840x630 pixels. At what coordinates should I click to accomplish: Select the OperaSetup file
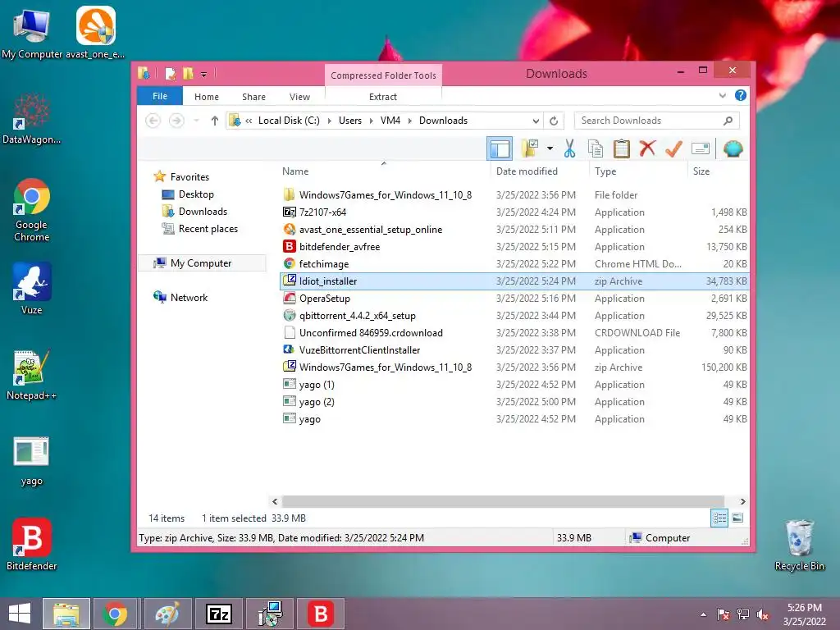point(514,299)
